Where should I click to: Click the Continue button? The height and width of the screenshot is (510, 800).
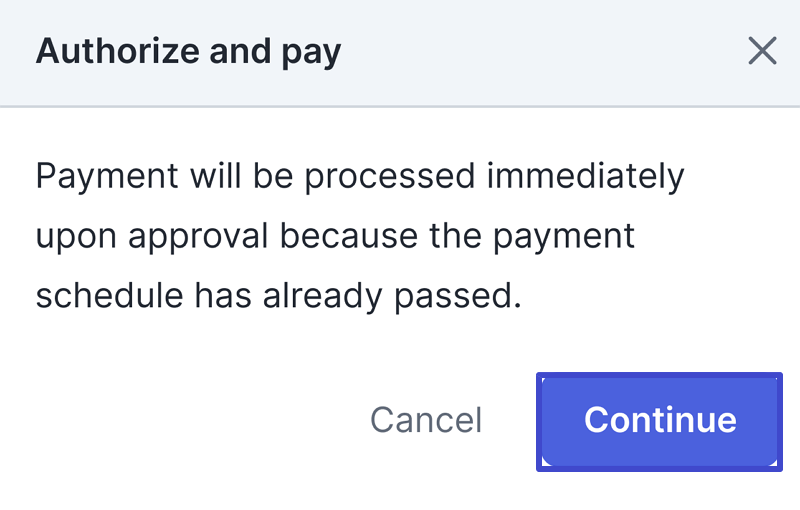tap(659, 421)
